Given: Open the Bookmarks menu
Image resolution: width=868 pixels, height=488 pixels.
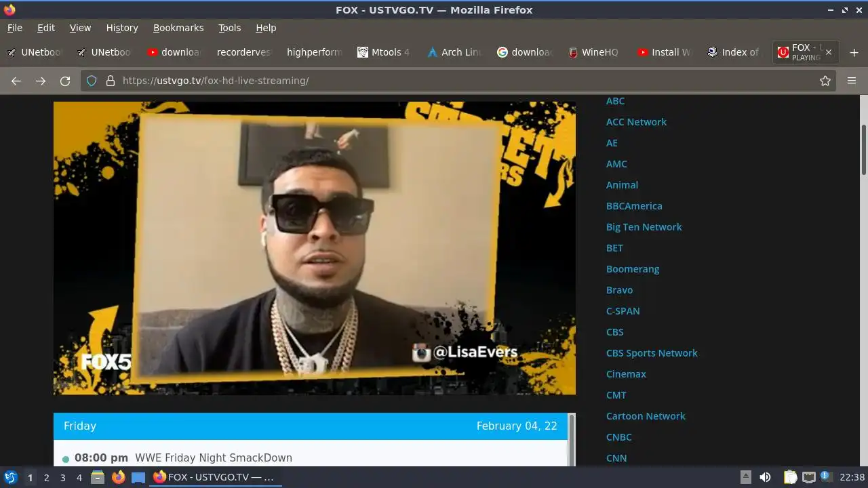Looking at the screenshot, I should point(178,28).
